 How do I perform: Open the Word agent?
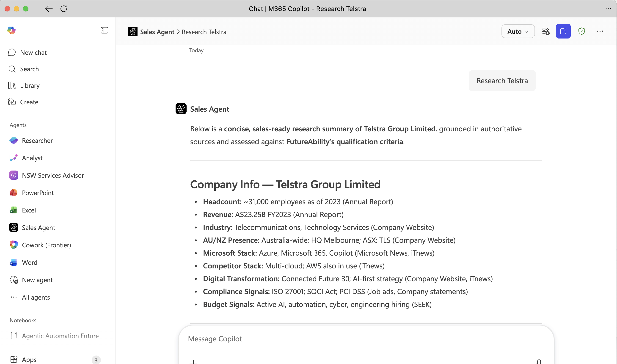click(x=30, y=262)
